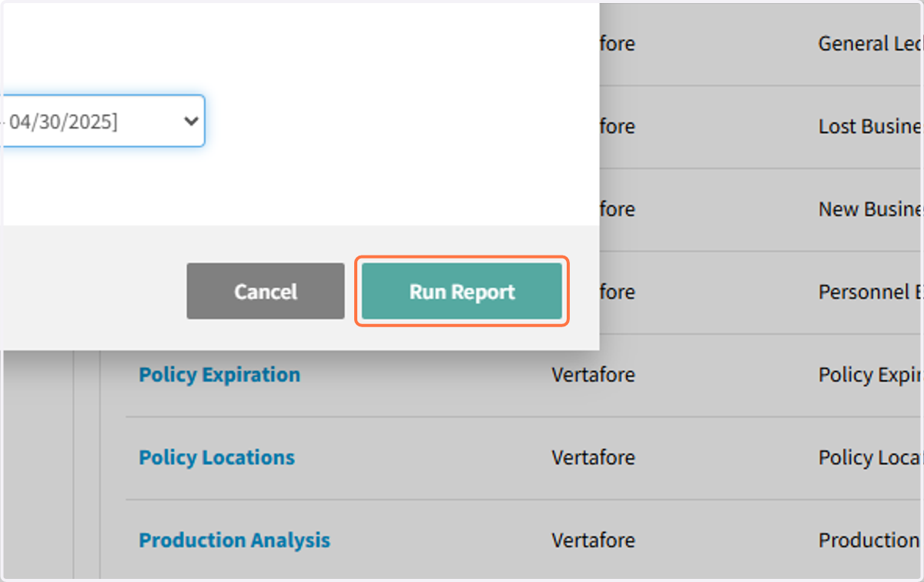Cancel the report dialog

[266, 292]
